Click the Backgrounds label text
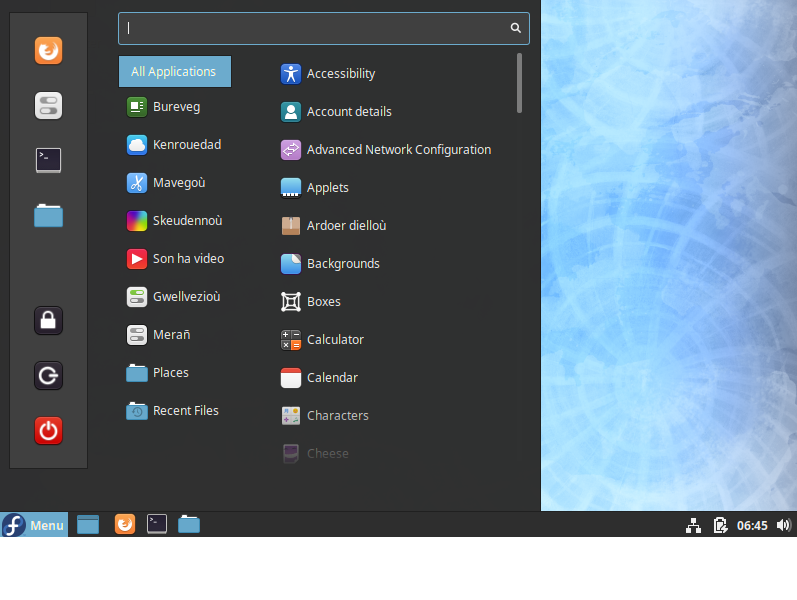797x600 pixels. (x=343, y=264)
